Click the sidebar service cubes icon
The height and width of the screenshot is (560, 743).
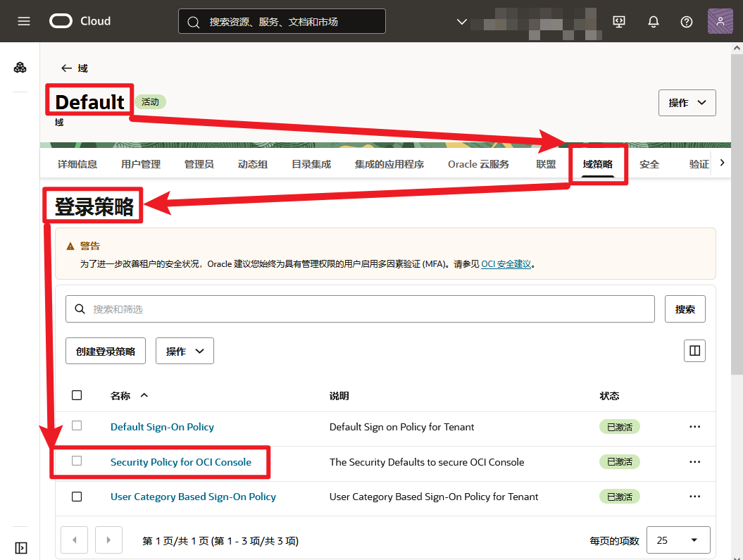(20, 68)
